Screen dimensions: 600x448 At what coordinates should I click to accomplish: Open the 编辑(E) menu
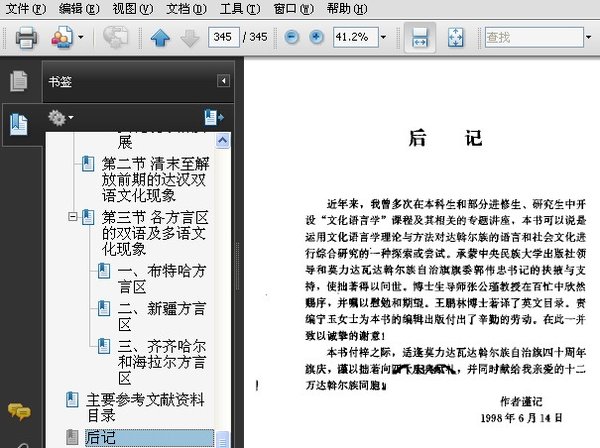coord(79,8)
